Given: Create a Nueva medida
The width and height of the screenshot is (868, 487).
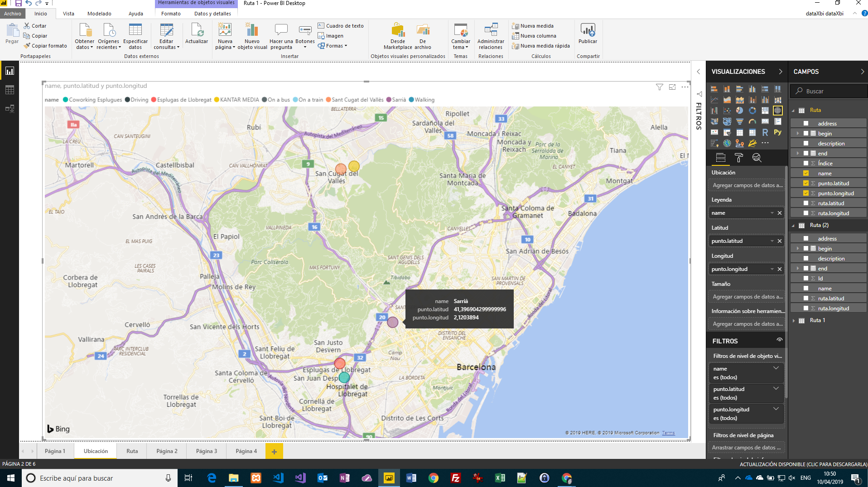Looking at the screenshot, I should (x=537, y=26).
